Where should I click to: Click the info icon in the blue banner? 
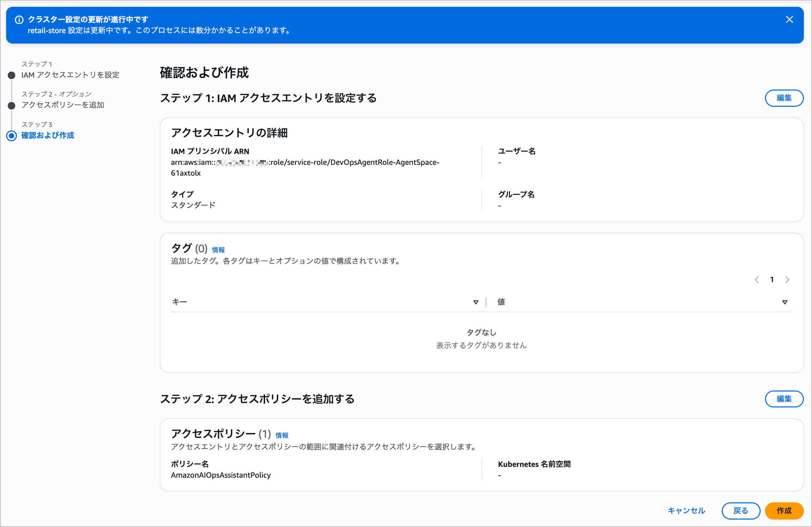point(19,20)
